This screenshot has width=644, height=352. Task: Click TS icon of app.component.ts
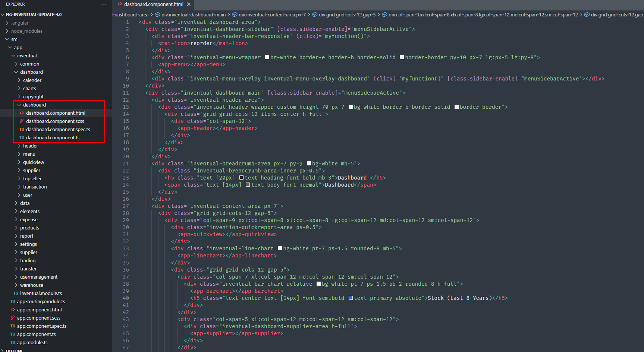(x=13, y=334)
